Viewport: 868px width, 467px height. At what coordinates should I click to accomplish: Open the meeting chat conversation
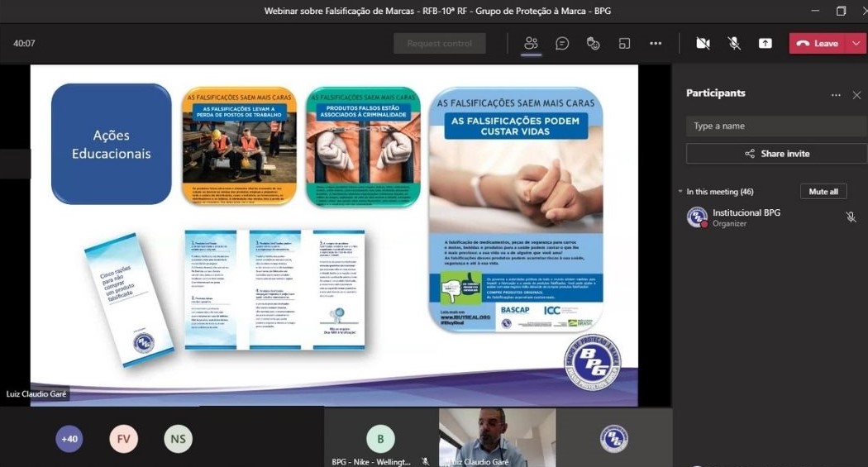click(562, 44)
